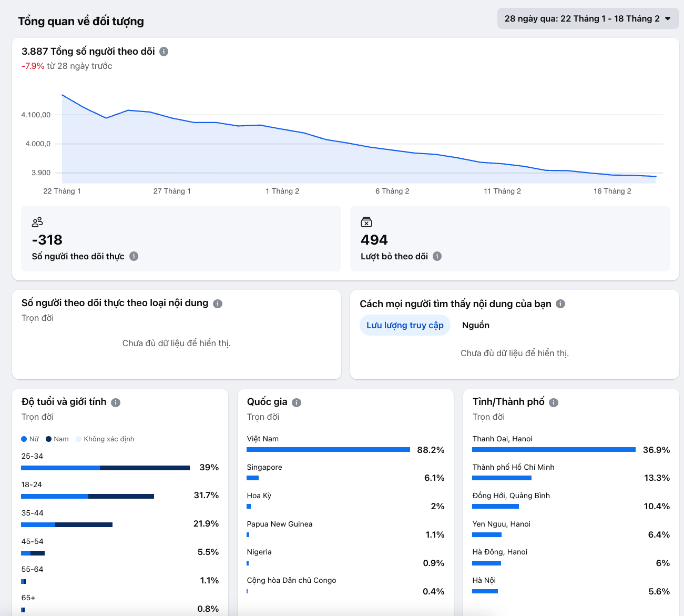Image resolution: width=684 pixels, height=616 pixels.
Task: Click info icon beside Tổng số người theo dõi
Action: (x=164, y=52)
